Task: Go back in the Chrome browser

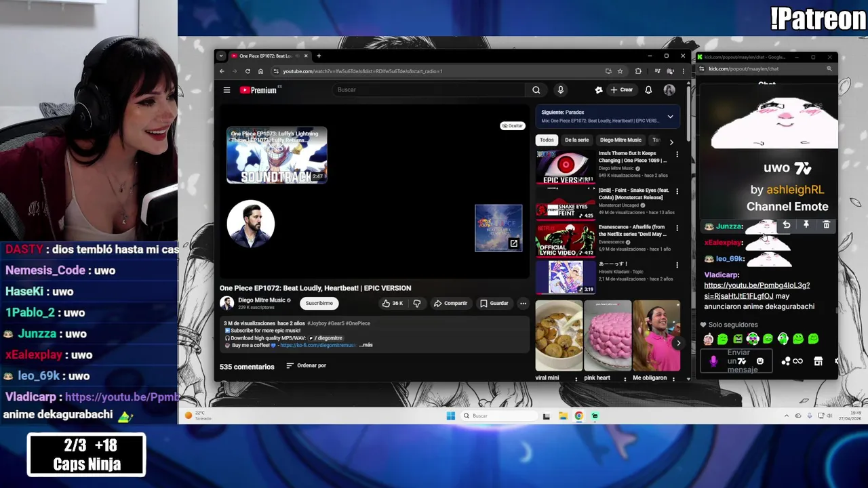Action: 222,71
